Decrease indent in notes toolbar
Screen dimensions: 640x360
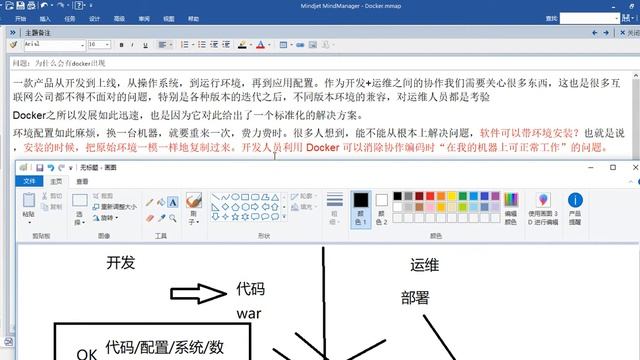click(x=214, y=45)
